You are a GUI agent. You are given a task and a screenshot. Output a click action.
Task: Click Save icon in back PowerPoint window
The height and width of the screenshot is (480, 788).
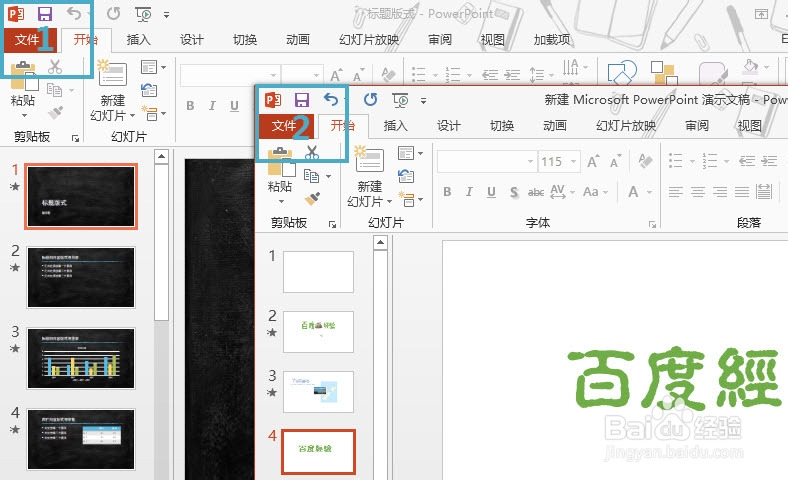[45, 14]
